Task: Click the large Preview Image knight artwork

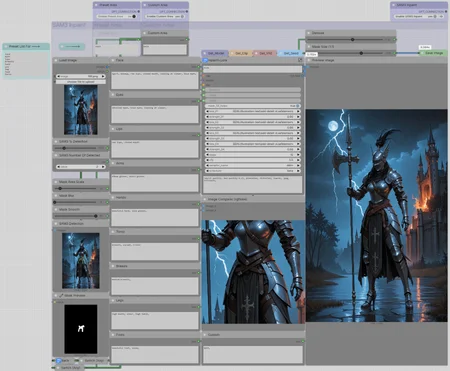Action: pos(377,215)
